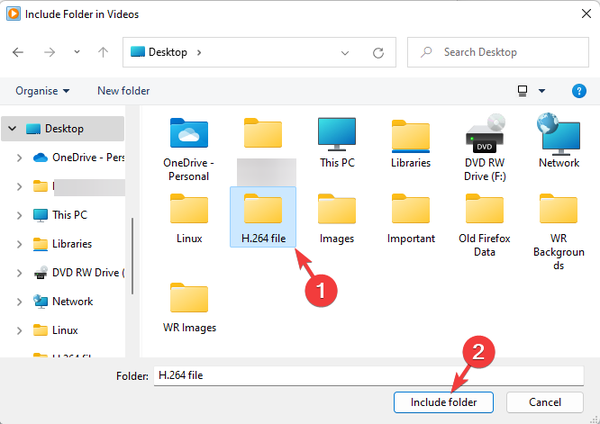Click the Include folder button
The height and width of the screenshot is (424, 600).
pyautogui.click(x=443, y=402)
